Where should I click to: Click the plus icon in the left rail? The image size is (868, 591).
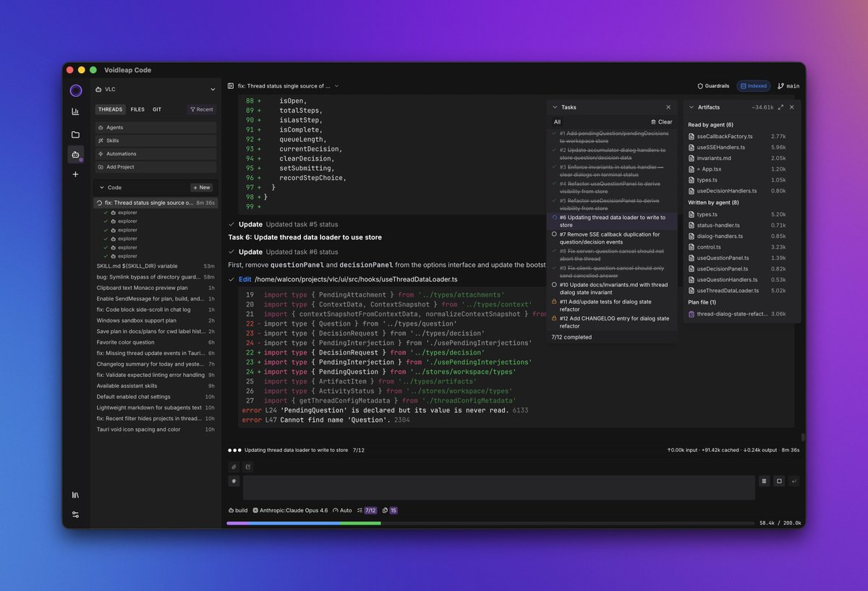(76, 174)
